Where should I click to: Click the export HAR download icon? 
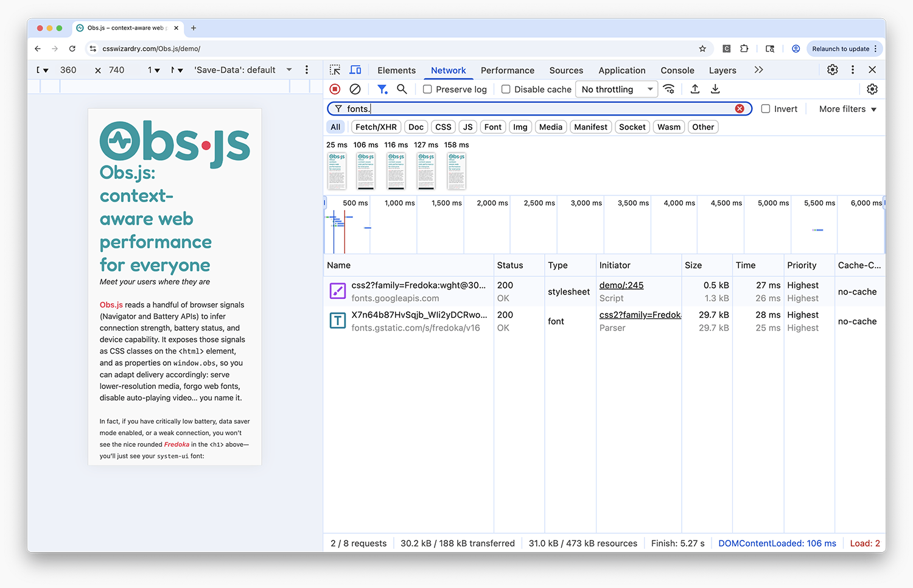pos(715,89)
